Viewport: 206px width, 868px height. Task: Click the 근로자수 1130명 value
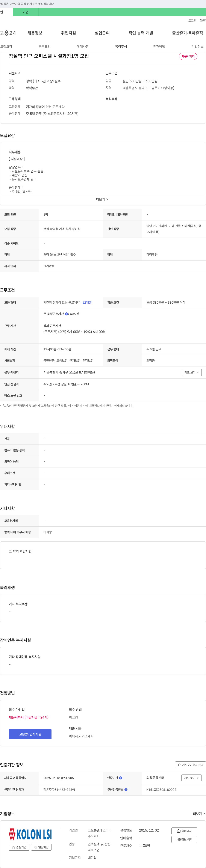click(144, 846)
